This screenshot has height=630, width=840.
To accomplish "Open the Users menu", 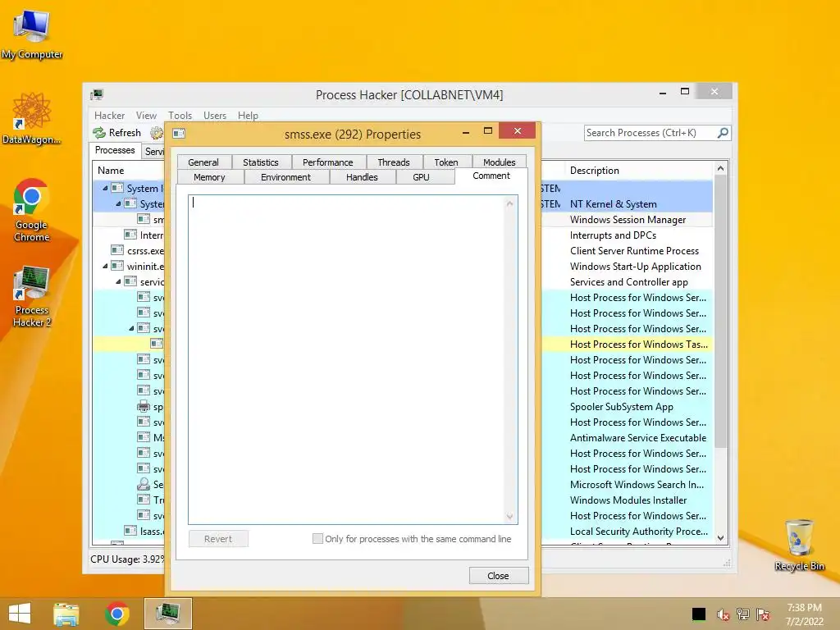I will 215,116.
